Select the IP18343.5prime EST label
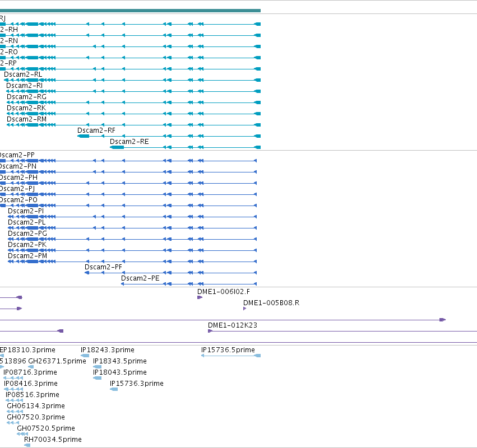 click(x=120, y=362)
